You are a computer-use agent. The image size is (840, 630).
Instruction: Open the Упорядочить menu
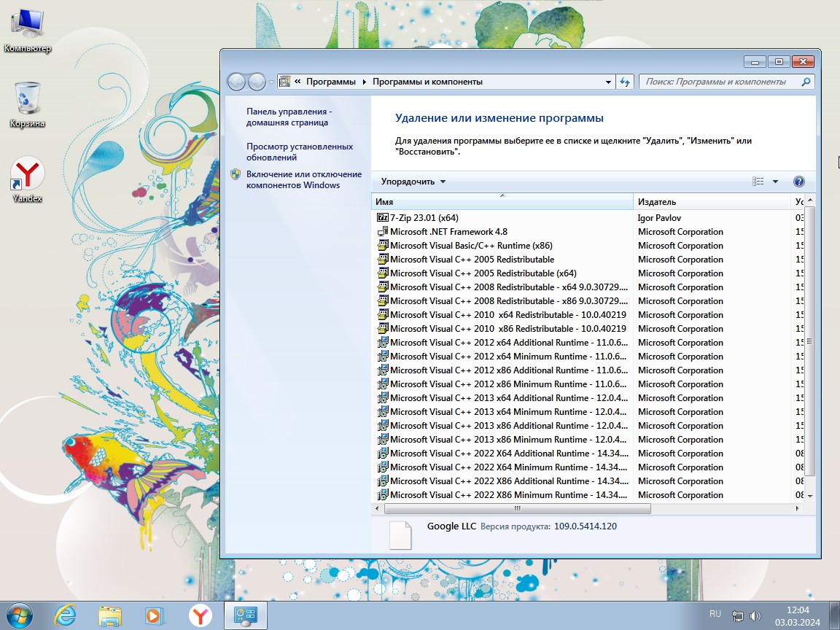(x=413, y=182)
